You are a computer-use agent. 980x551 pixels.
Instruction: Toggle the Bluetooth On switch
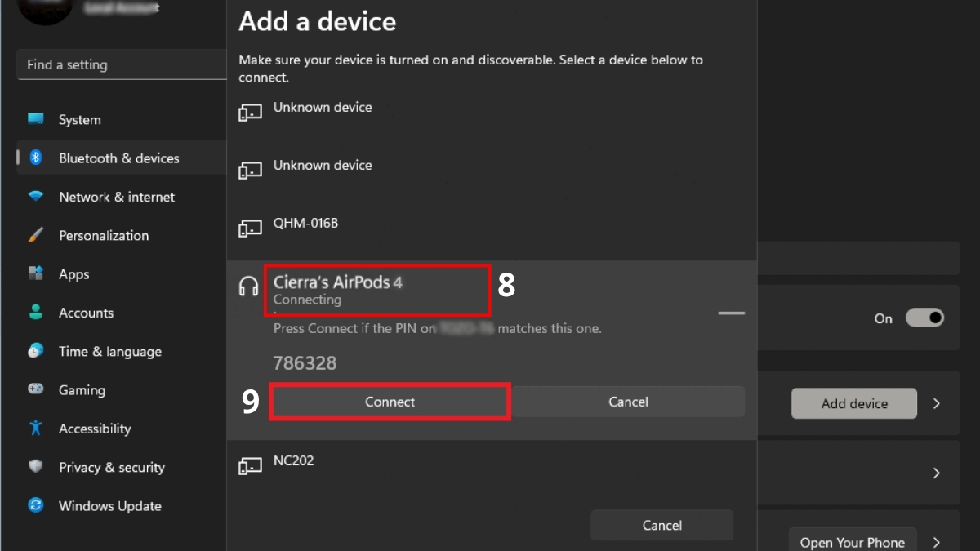pyautogui.click(x=924, y=318)
